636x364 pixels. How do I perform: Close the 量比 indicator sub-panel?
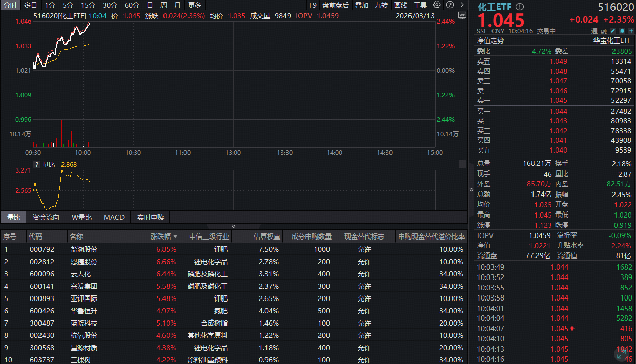[462, 164]
